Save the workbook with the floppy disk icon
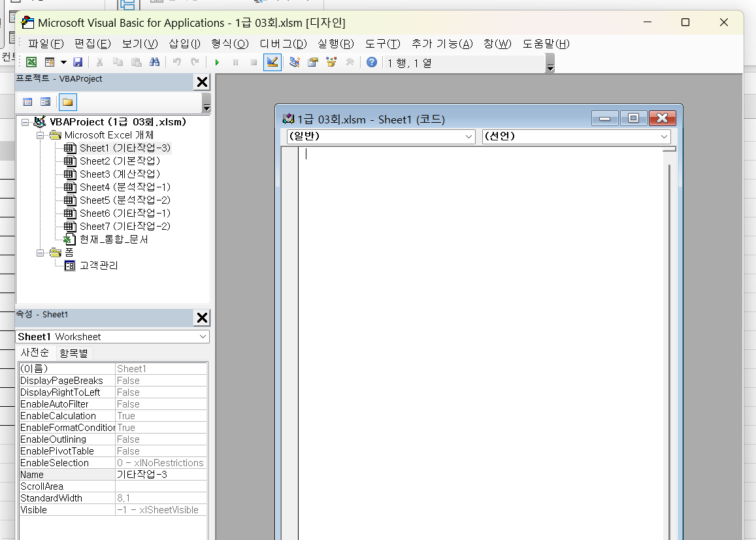 (78, 62)
